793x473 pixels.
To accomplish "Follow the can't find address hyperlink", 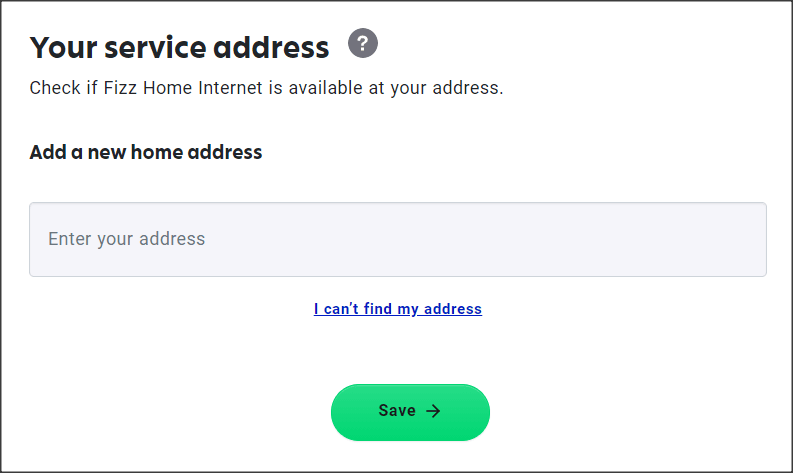I will [397, 309].
